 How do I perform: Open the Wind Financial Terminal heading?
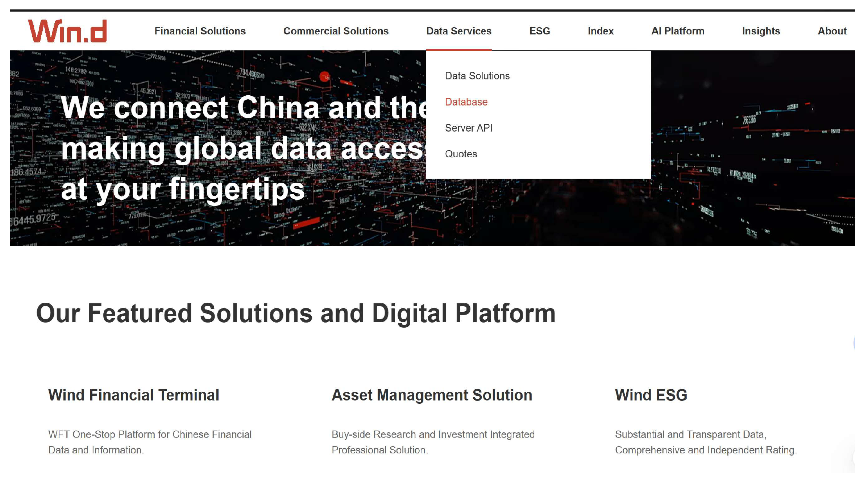tap(133, 395)
